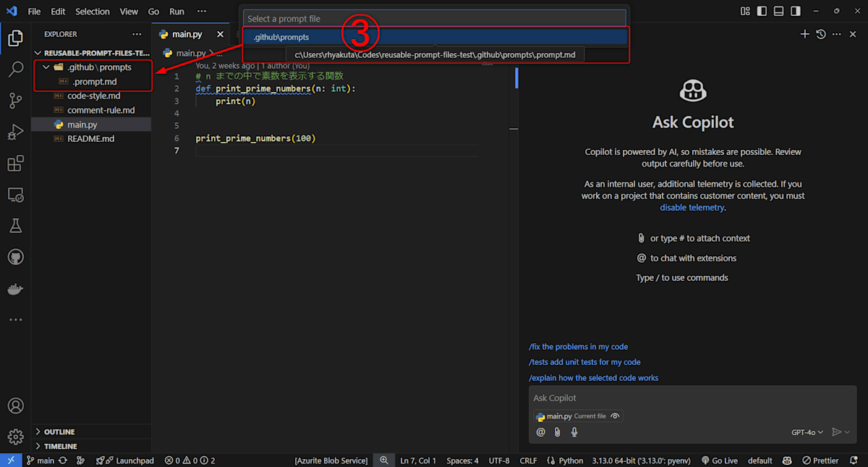Close the main.py editor tab
This screenshot has height=467, width=868.
[x=221, y=34]
